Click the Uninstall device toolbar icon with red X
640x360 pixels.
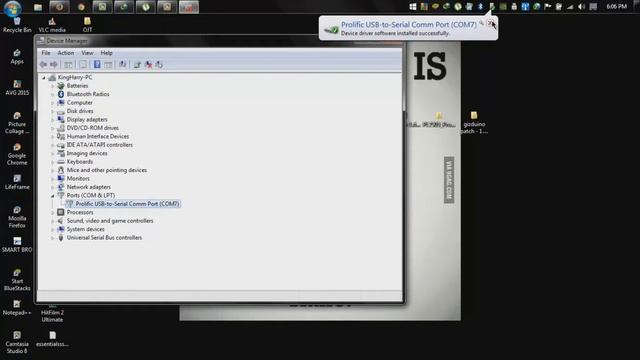(x=149, y=64)
